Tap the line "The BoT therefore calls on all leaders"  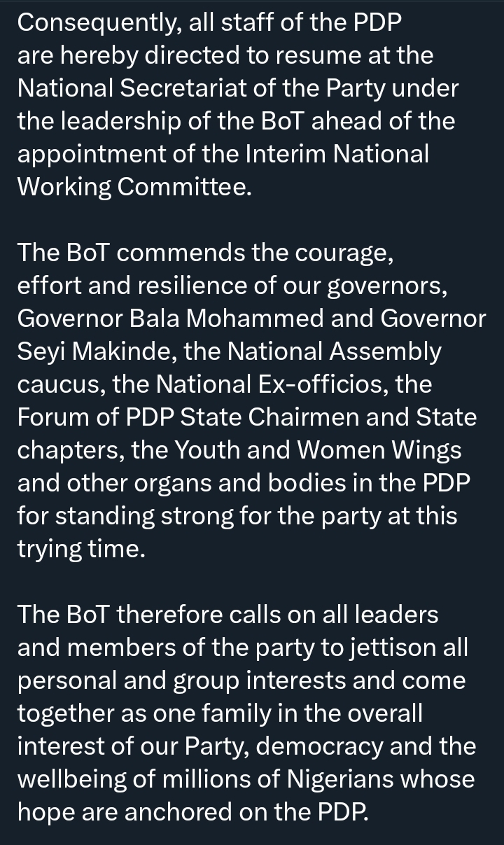tap(227, 615)
